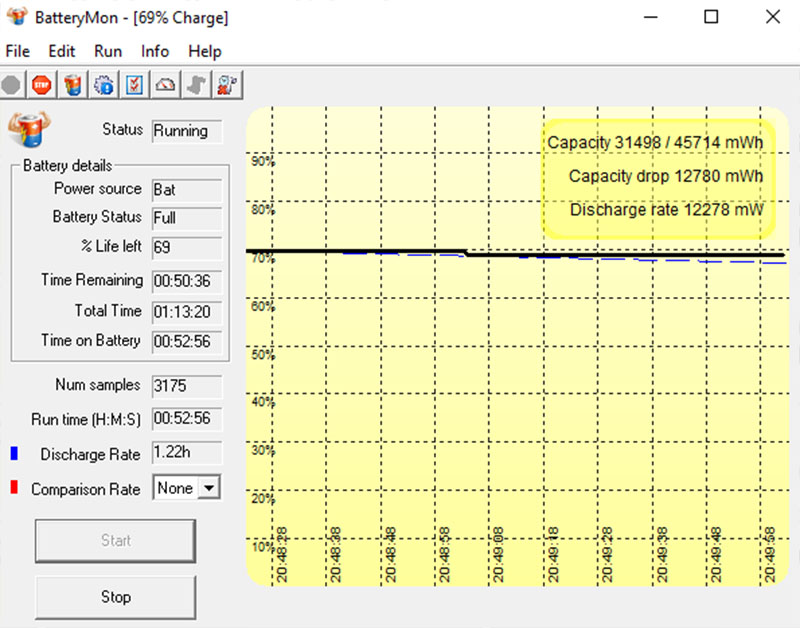Click the "Capacity drop 12780 mWh" text

[x=666, y=176]
